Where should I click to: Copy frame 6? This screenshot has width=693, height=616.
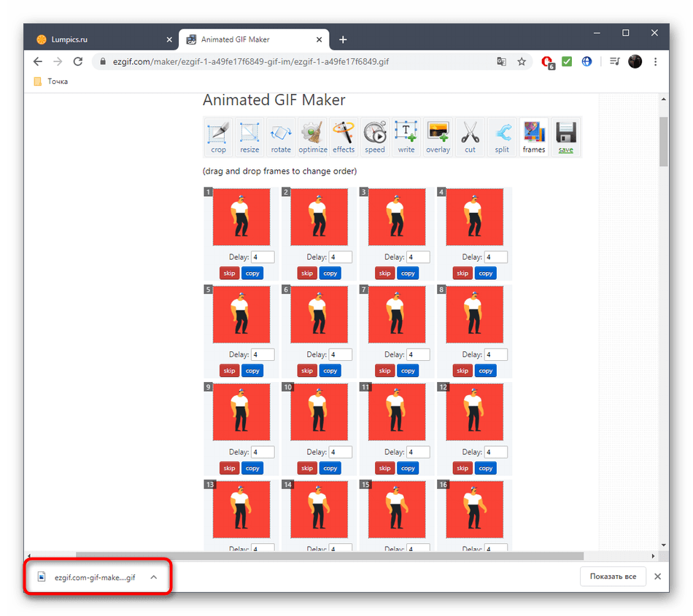330,371
